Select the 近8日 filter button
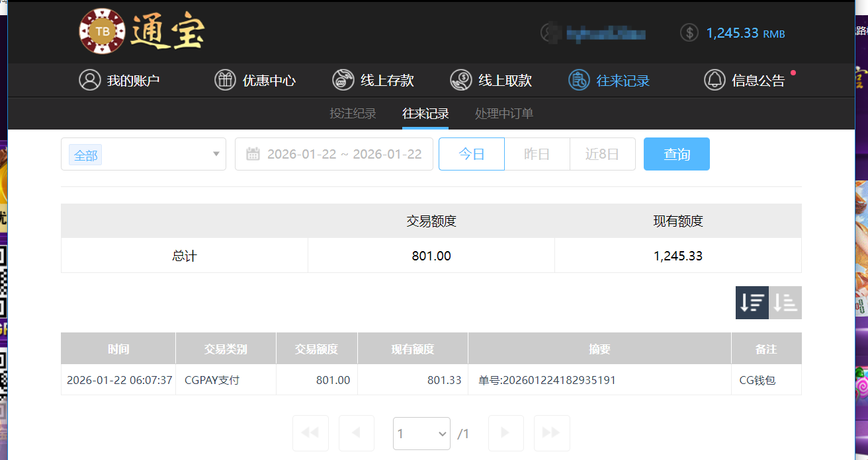Screen dimensions: 868x460 point(602,153)
